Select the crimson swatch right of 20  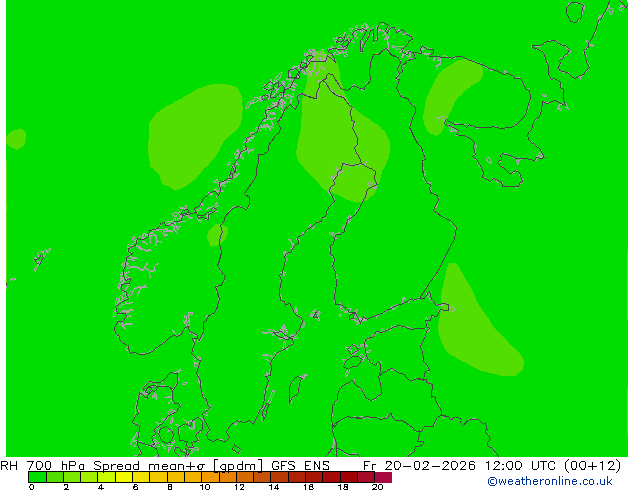pos(384,477)
